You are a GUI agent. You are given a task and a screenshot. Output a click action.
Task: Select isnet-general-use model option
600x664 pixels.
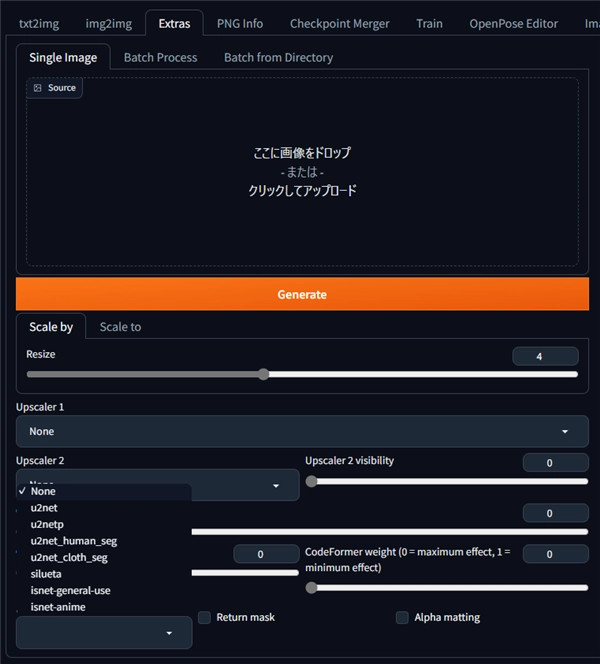coord(104,591)
